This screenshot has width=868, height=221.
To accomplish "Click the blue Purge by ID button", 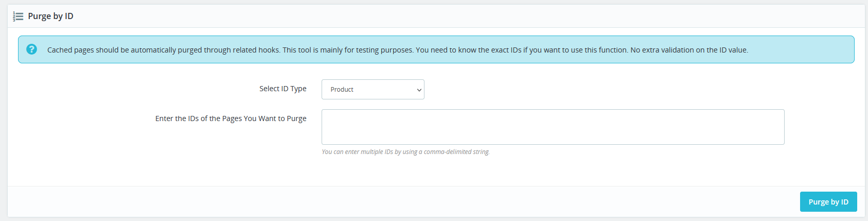I will pyautogui.click(x=828, y=201).
